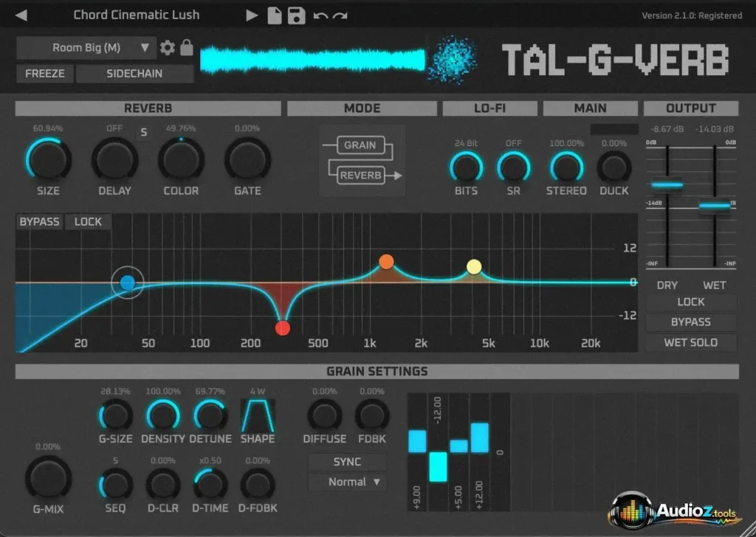This screenshot has width=756, height=537.
Task: Activate WET SOLO output mode
Action: click(690, 342)
